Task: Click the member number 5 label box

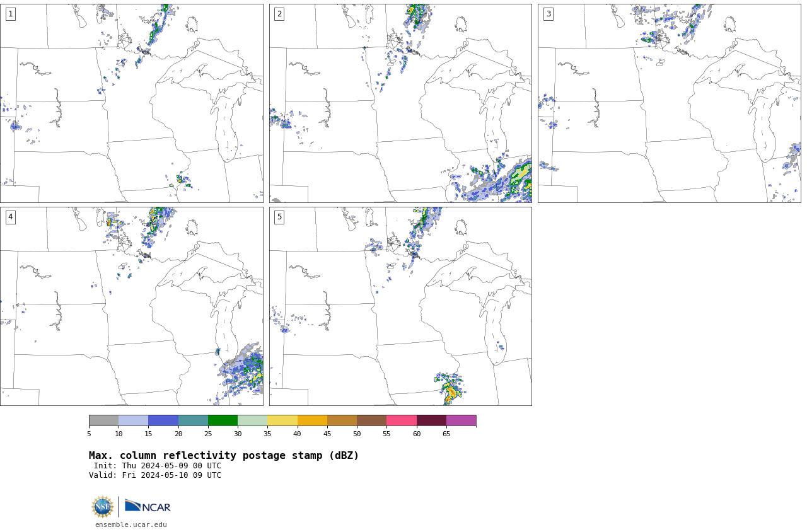Action: tap(279, 217)
